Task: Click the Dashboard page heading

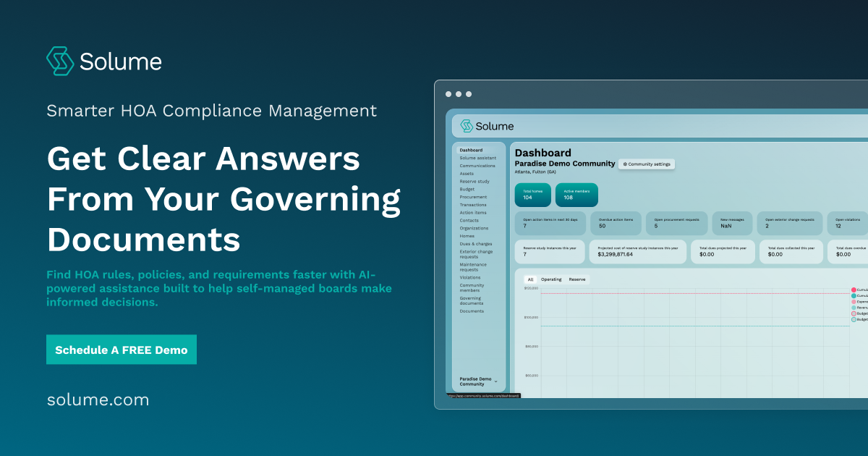Action: (542, 153)
